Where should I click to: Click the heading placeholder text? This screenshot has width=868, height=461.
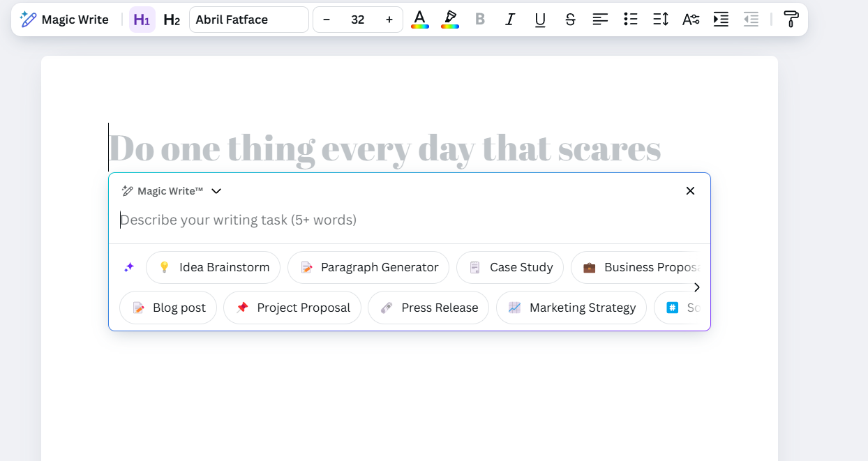385,148
